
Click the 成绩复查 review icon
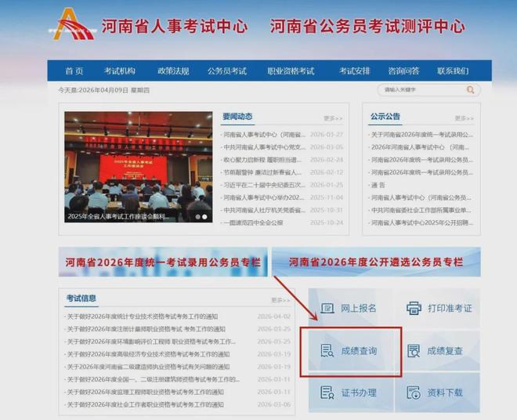coord(414,351)
